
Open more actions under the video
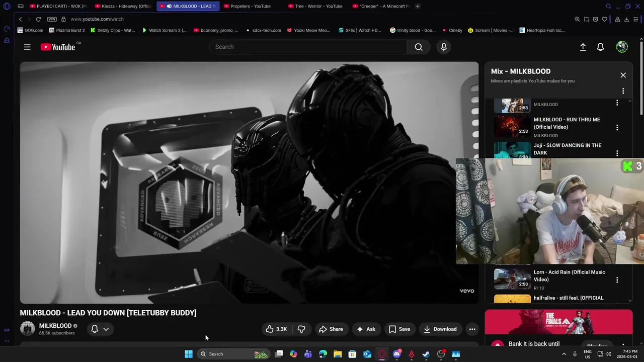(472, 329)
